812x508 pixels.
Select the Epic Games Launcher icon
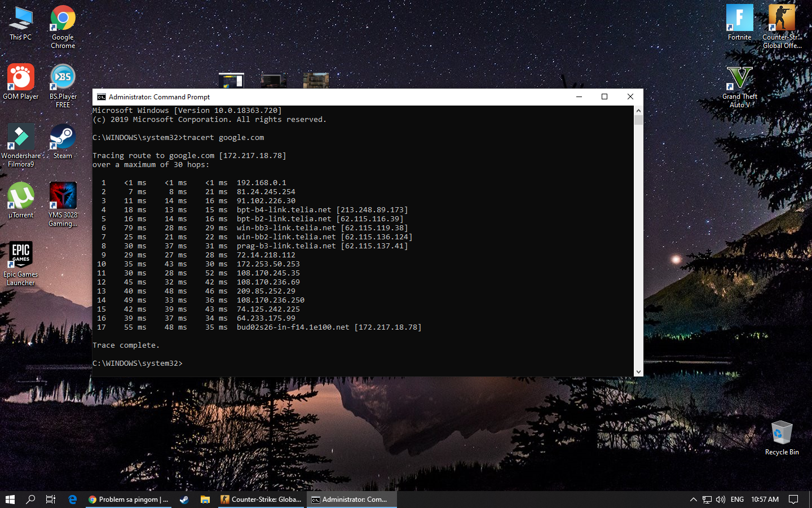(21, 256)
